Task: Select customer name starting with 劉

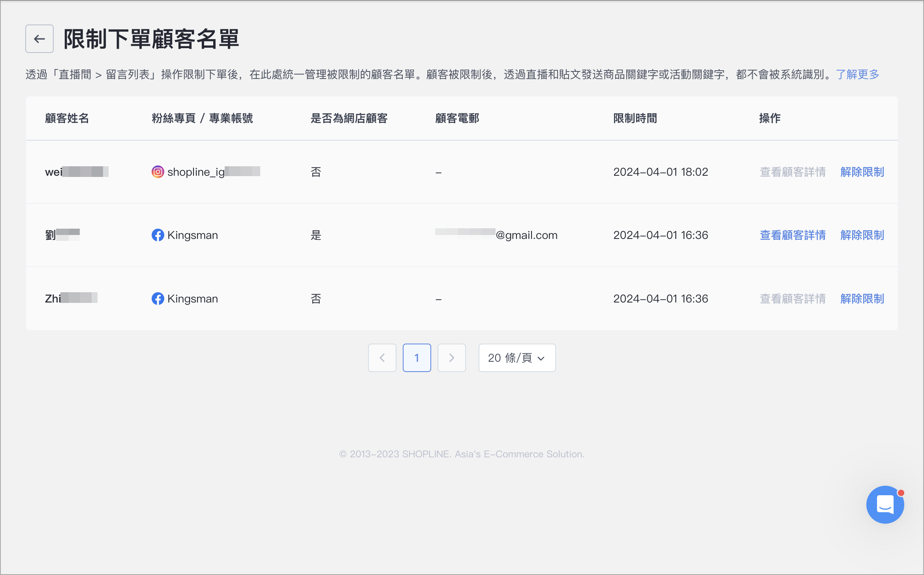Action: 62,235
